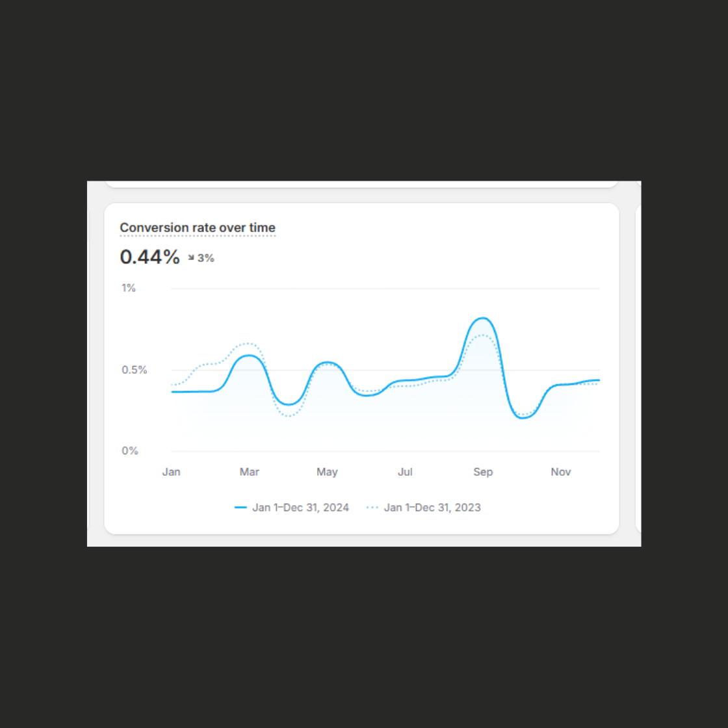Open the Conversion rate over time title
Screen dimensions: 728x728
click(x=198, y=227)
